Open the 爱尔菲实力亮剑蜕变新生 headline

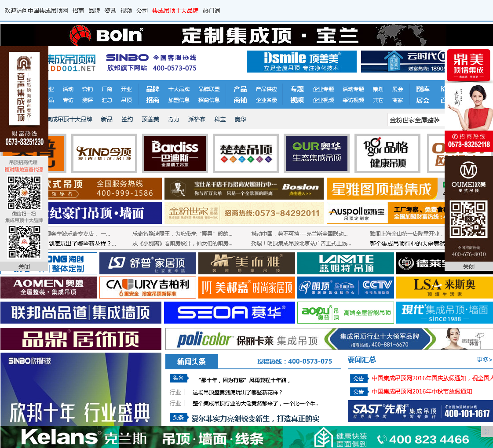(x=256, y=419)
